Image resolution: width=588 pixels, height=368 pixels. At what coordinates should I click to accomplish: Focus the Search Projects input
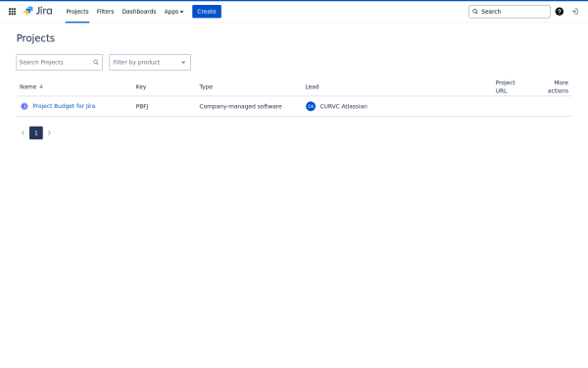pyautogui.click(x=59, y=63)
